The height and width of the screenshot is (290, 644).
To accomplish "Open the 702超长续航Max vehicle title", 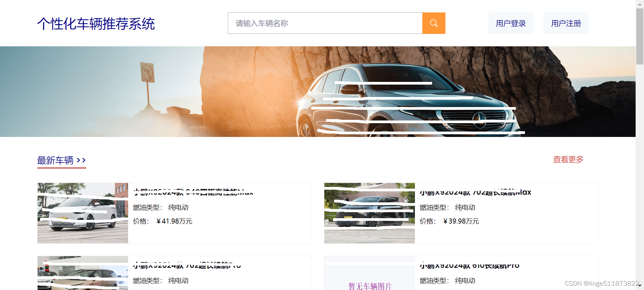I will coord(476,192).
